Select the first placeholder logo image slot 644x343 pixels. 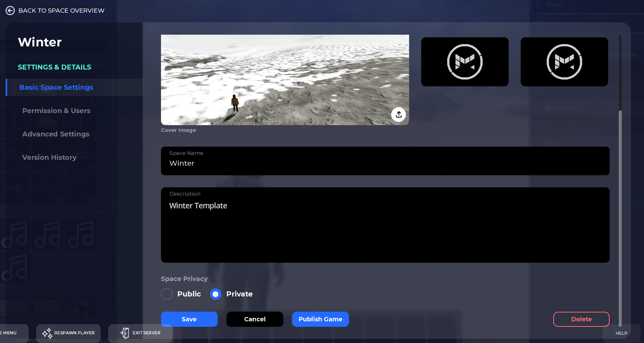pos(465,62)
